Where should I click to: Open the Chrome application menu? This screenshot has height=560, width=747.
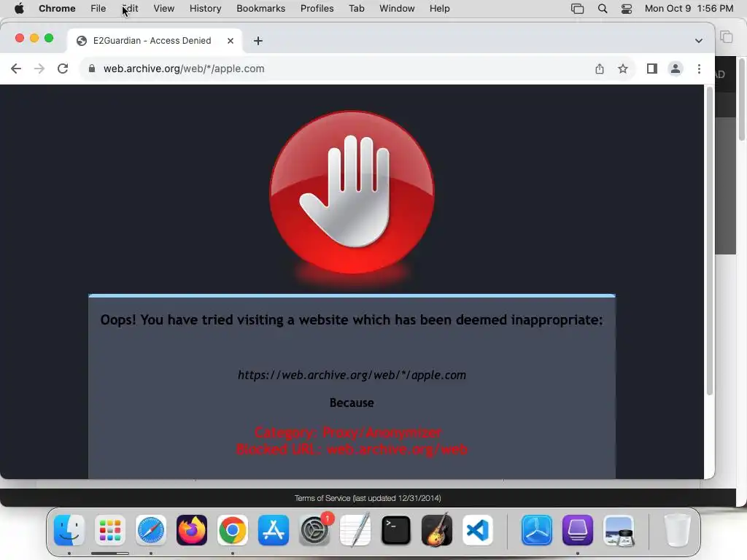[x=57, y=9]
